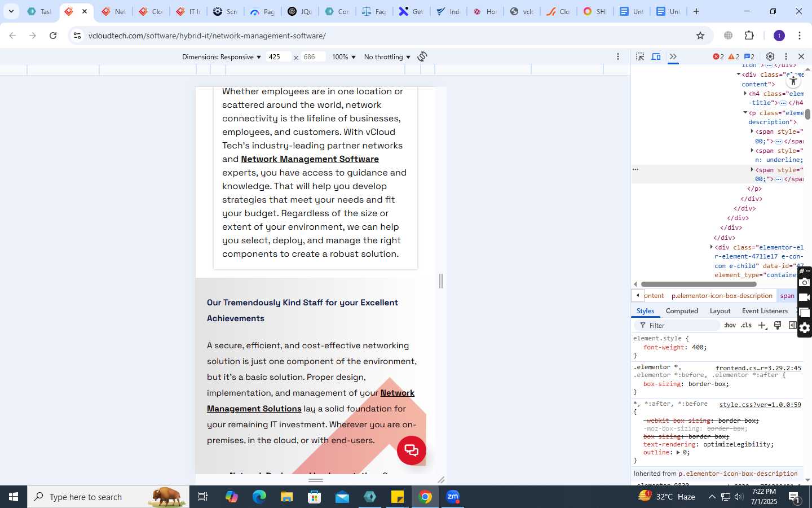Click the breadcrumb left scroll arrow

(x=637, y=296)
